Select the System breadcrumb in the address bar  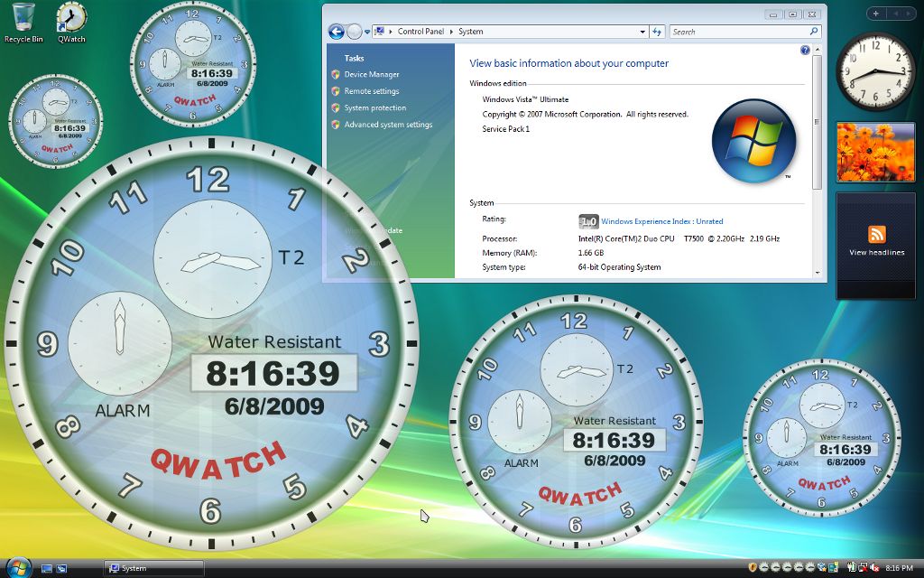(x=470, y=32)
